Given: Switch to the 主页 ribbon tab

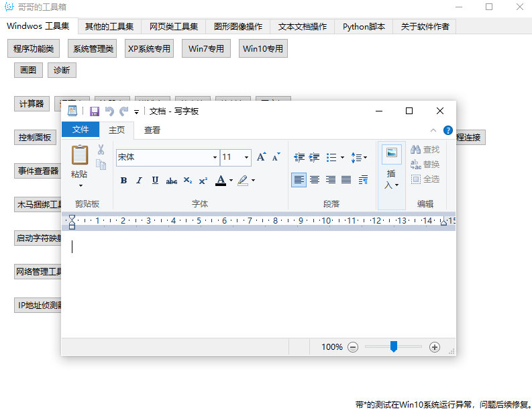Looking at the screenshot, I should [117, 130].
